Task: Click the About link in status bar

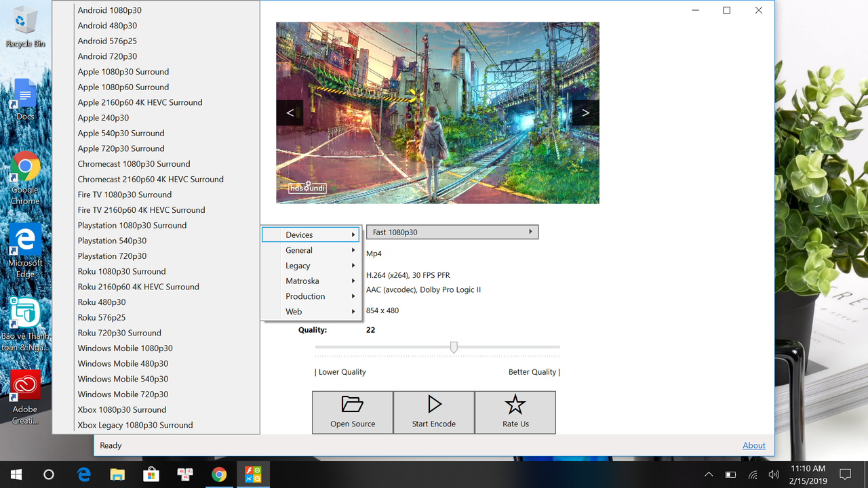Action: click(x=754, y=445)
